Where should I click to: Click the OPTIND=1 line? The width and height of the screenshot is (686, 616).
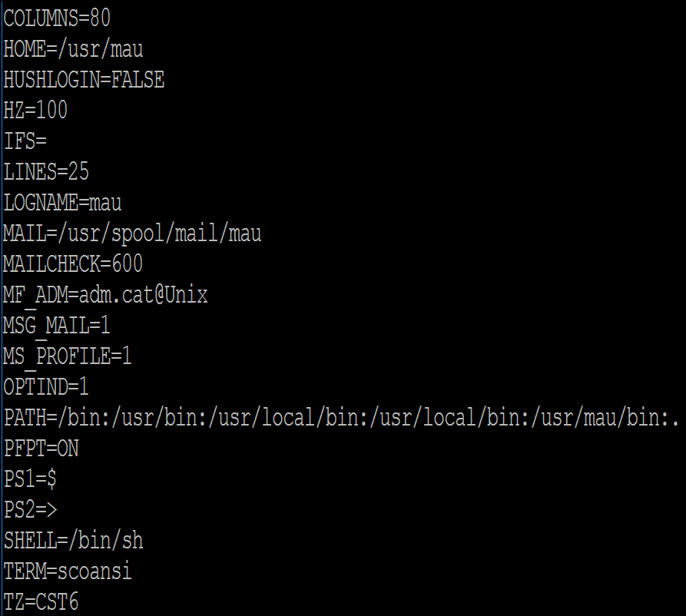tap(46, 387)
